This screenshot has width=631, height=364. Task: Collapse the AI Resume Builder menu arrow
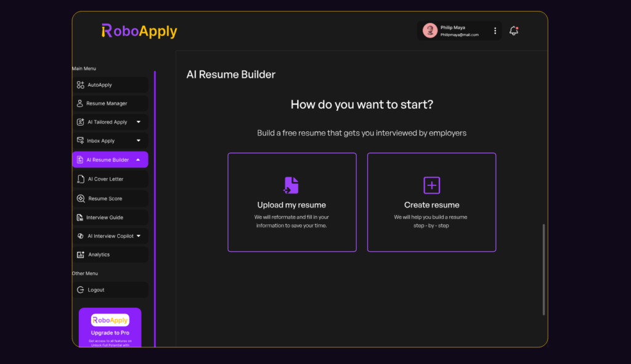tap(137, 160)
